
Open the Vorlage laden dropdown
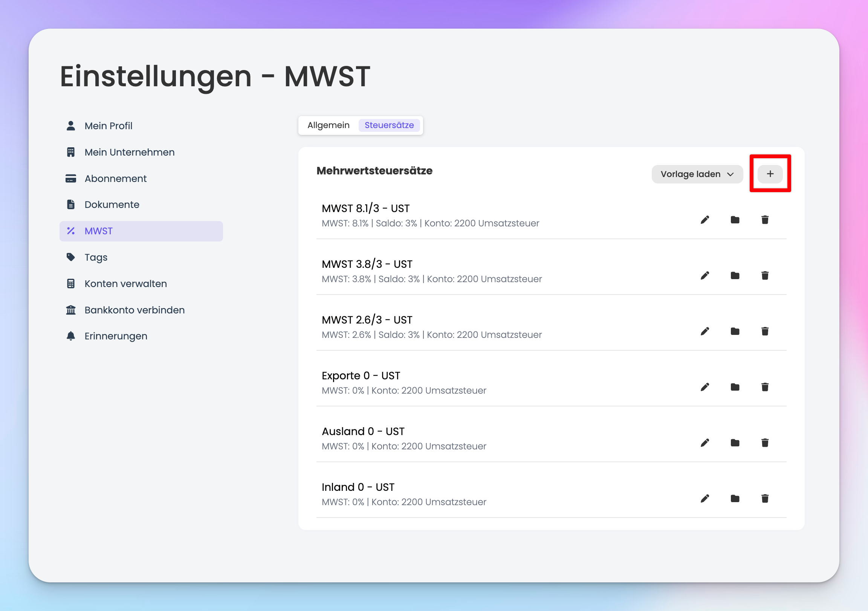click(x=697, y=174)
